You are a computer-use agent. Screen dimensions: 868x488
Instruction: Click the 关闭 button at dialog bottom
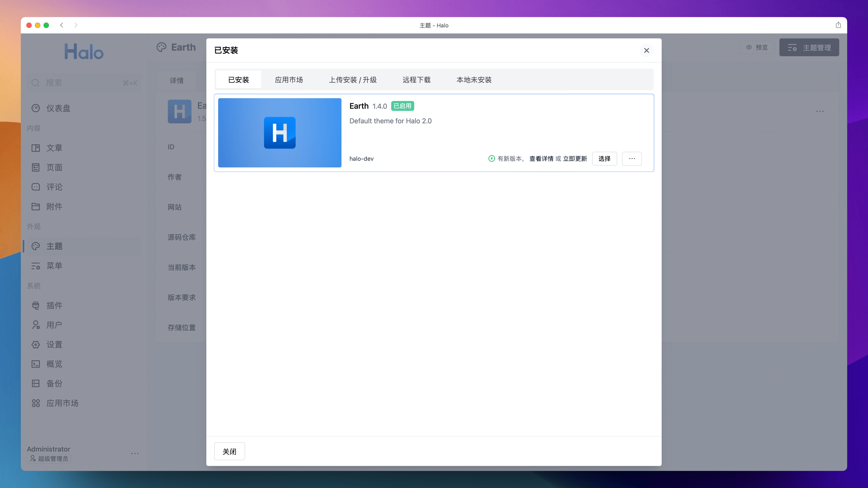coord(229,451)
